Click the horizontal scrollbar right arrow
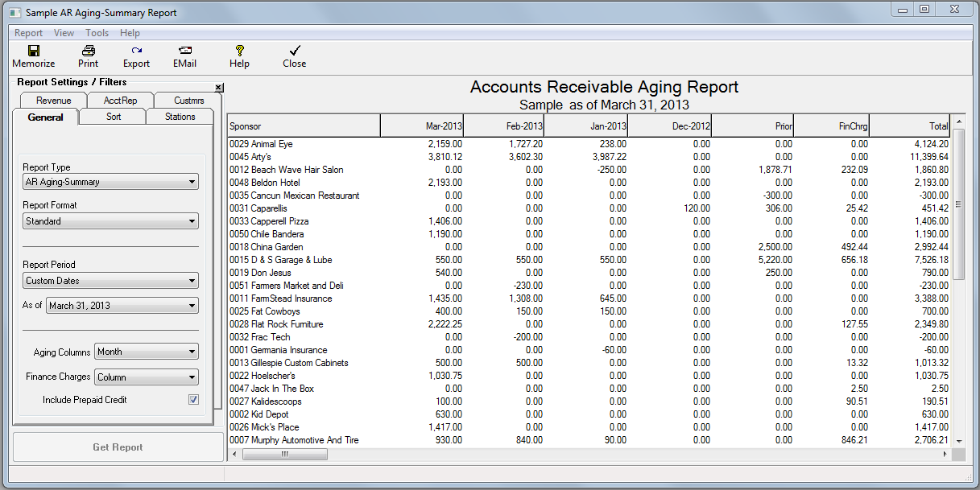The image size is (980, 490). point(945,454)
